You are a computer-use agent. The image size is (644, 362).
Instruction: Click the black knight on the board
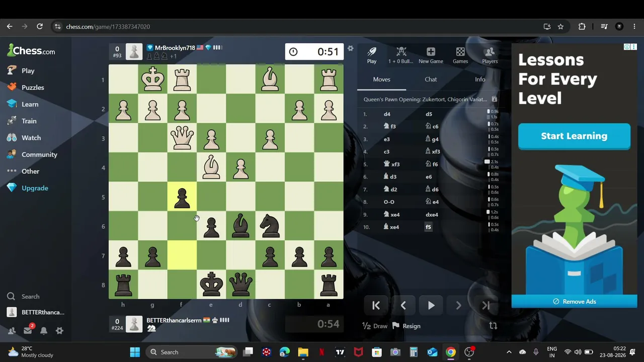(x=270, y=226)
